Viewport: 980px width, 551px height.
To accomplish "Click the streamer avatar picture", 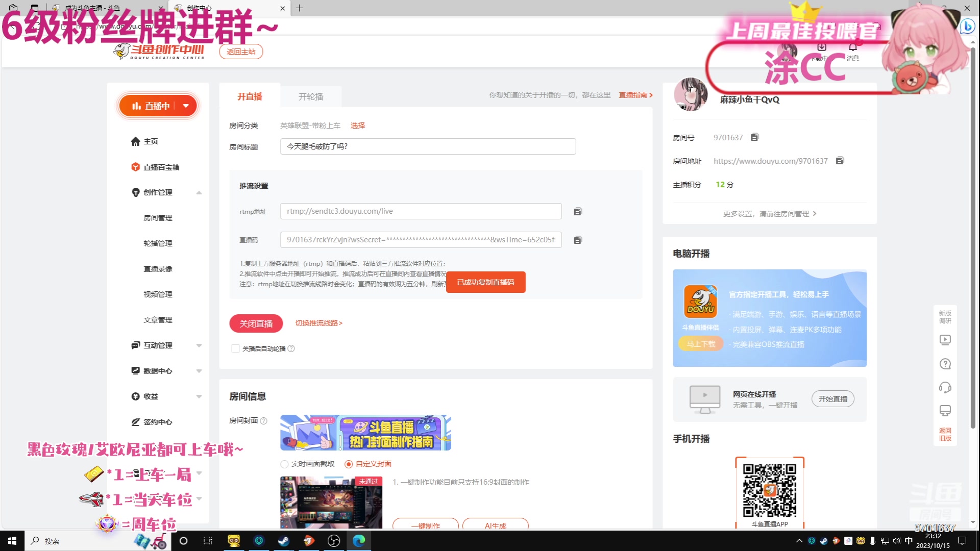I will point(691,94).
